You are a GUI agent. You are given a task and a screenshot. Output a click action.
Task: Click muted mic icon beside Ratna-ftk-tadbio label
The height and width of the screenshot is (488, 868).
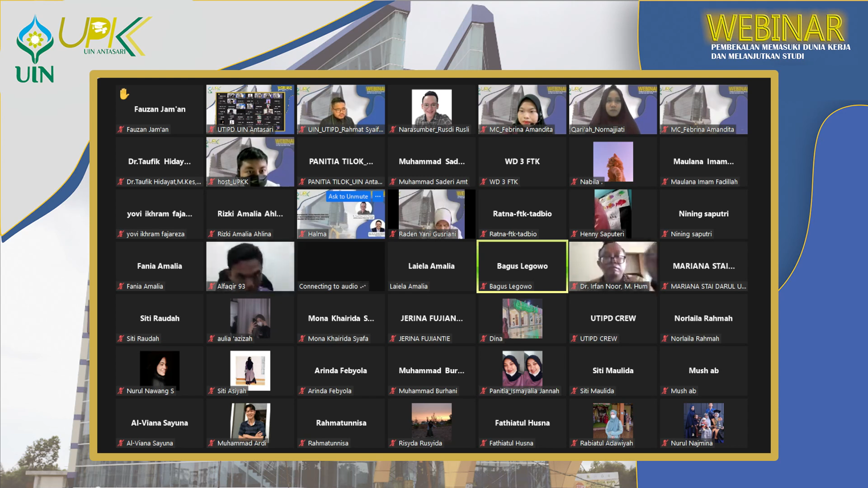(484, 234)
